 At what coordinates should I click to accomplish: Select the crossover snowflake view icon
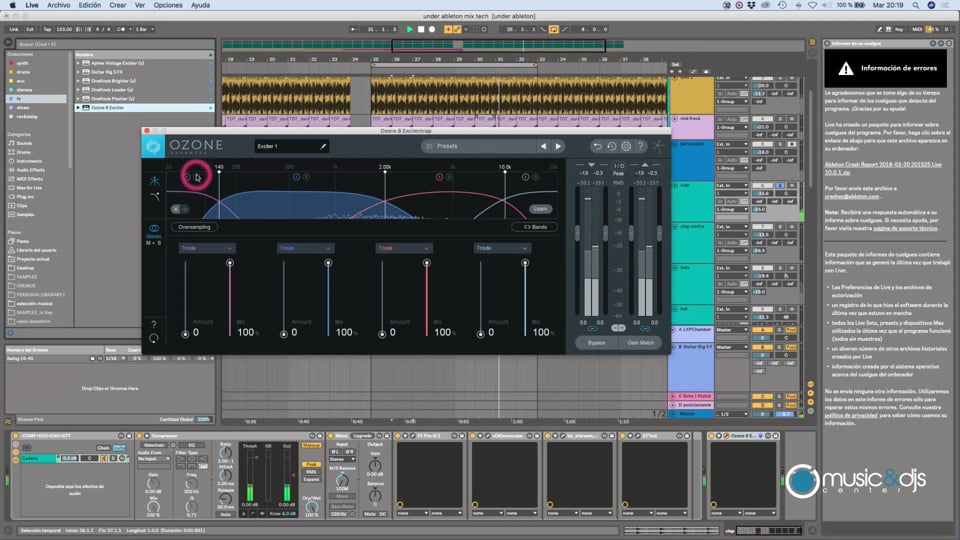coord(154,181)
